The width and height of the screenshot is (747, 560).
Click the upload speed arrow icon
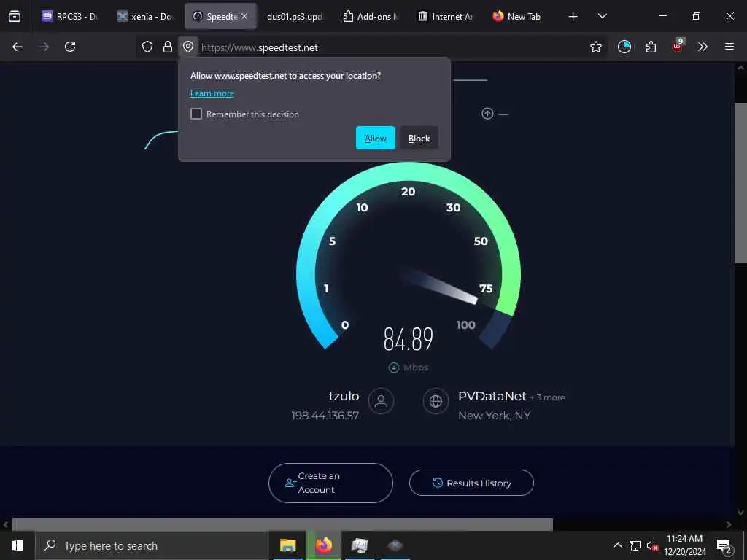487,114
